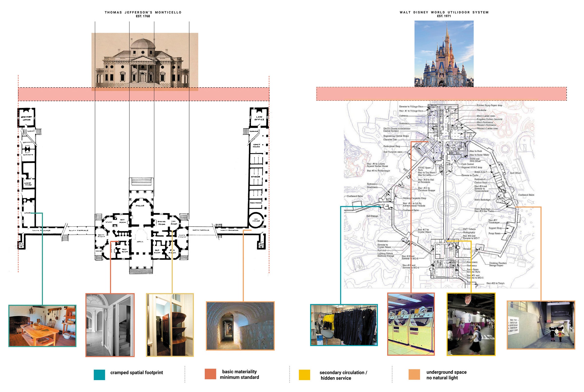Click the 'Regional HVAC shop' label

click(x=472, y=167)
